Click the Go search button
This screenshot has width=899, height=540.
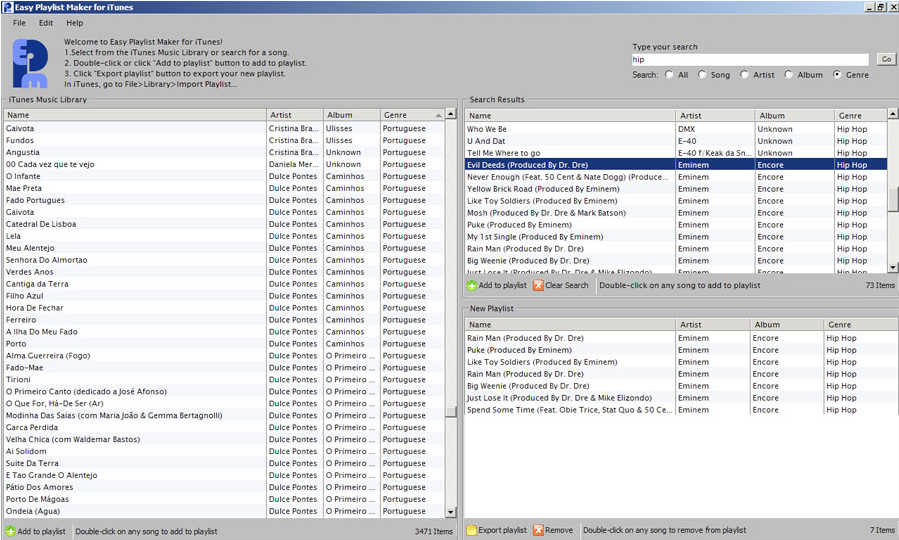tap(886, 59)
